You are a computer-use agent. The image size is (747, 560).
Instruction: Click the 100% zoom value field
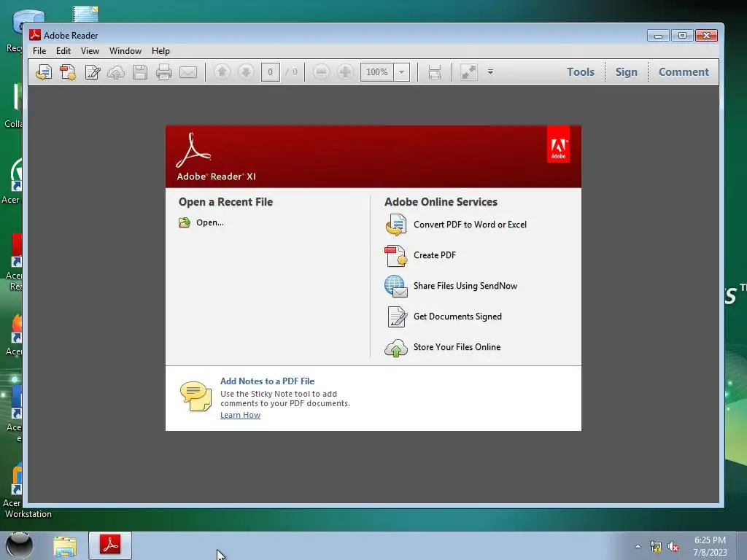click(x=377, y=72)
